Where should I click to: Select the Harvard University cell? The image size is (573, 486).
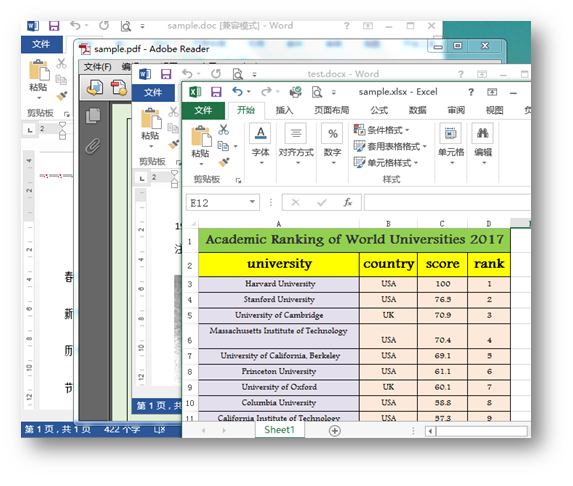[279, 284]
